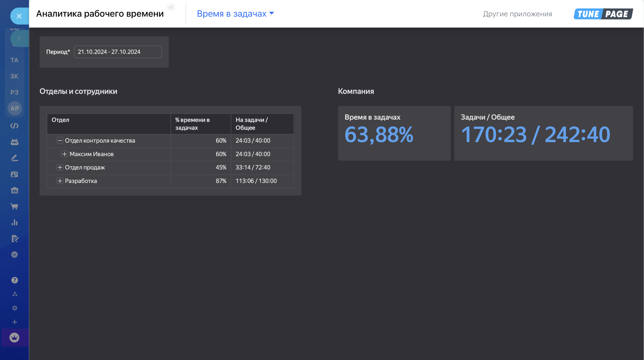Click the shopping cart icon
This screenshot has height=360, width=644.
click(x=14, y=207)
